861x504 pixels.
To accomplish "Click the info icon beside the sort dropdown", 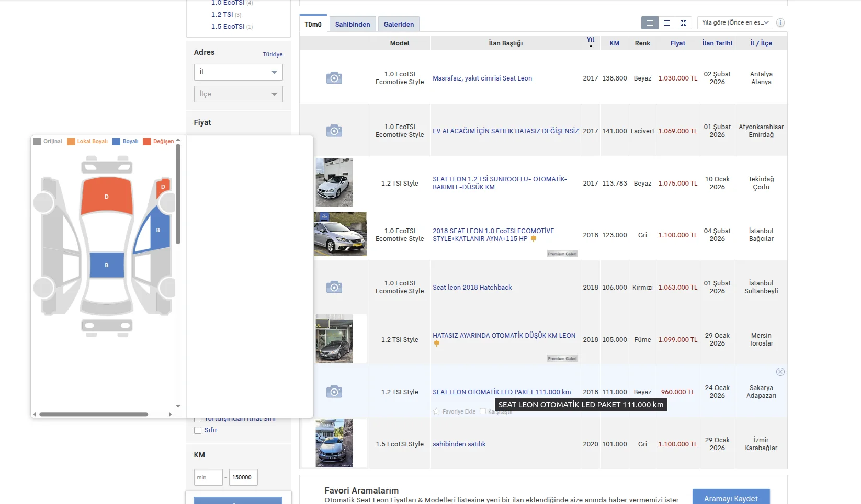I will (780, 22).
